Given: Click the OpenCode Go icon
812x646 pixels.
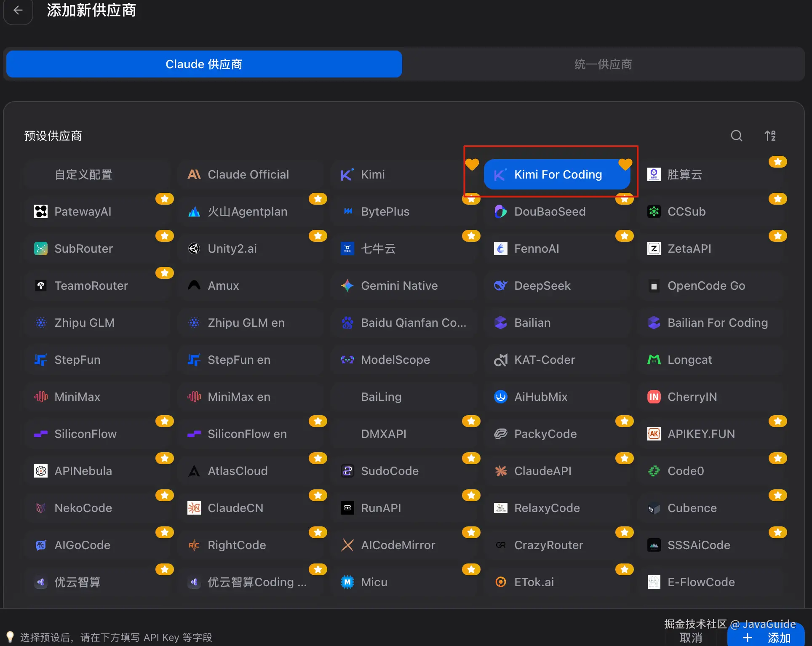Looking at the screenshot, I should click(654, 286).
